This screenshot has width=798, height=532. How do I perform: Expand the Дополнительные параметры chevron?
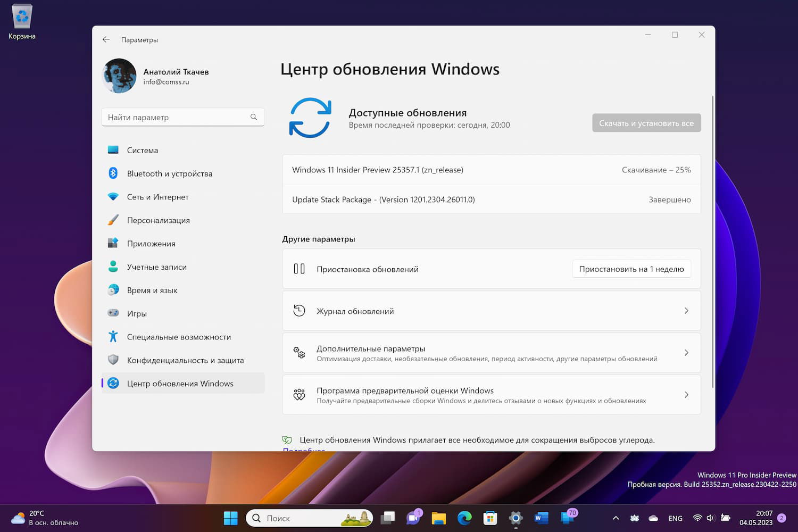point(686,353)
